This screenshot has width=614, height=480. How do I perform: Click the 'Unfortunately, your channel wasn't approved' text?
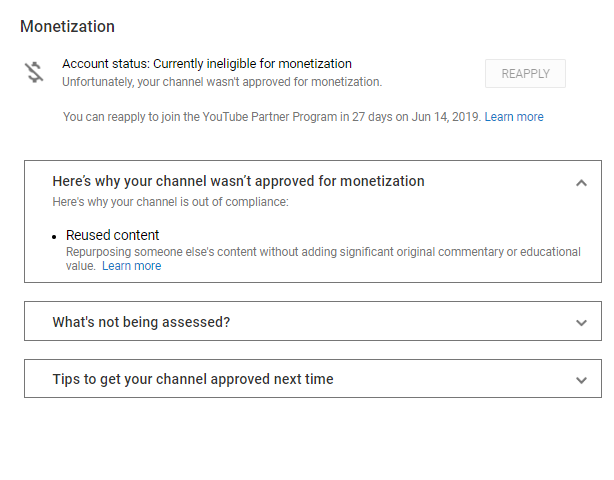(x=222, y=82)
